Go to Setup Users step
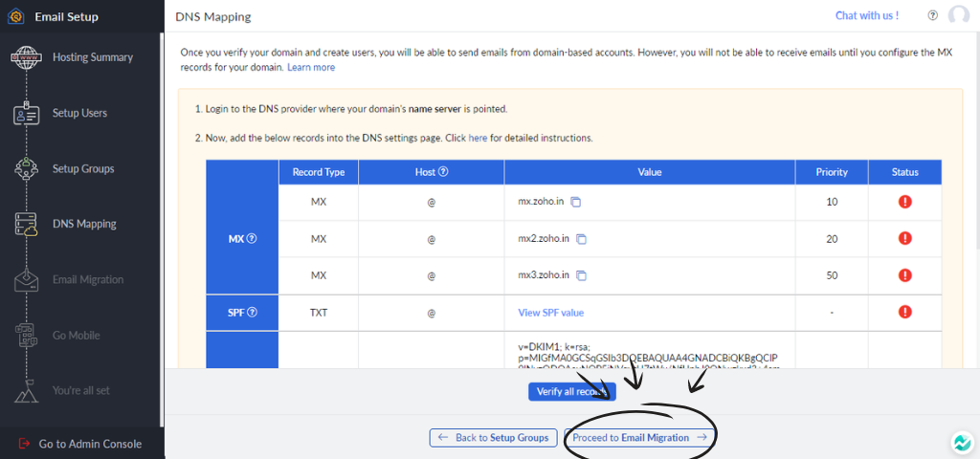The width and height of the screenshot is (980, 459). tap(79, 113)
